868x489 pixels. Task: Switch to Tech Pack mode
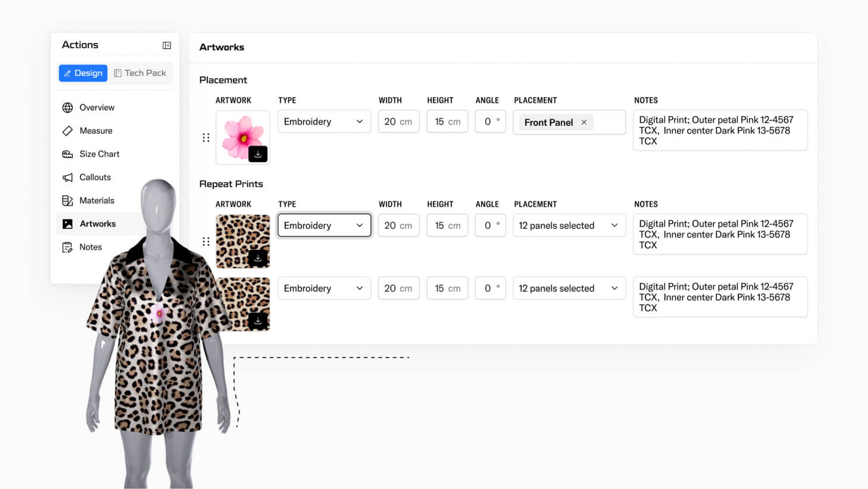pyautogui.click(x=140, y=73)
